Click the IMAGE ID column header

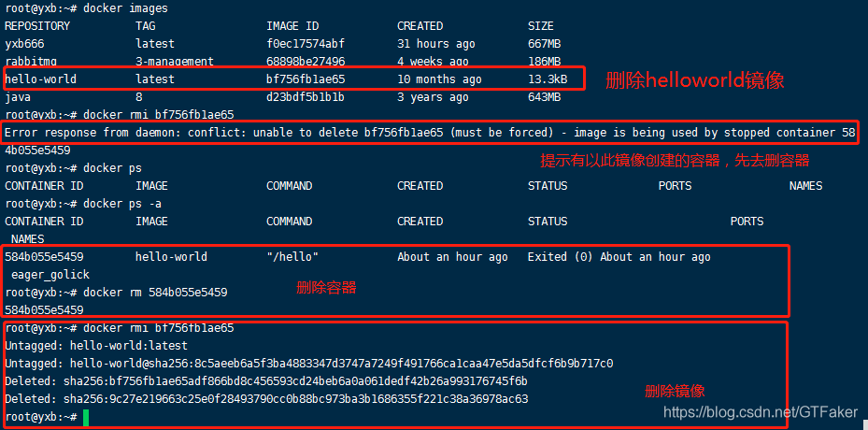click(292, 26)
